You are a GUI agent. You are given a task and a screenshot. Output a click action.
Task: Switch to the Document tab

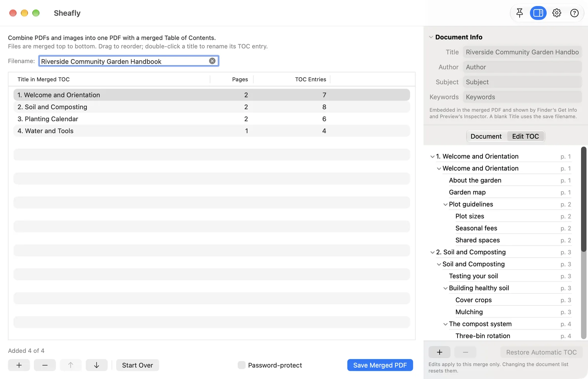coord(486,136)
